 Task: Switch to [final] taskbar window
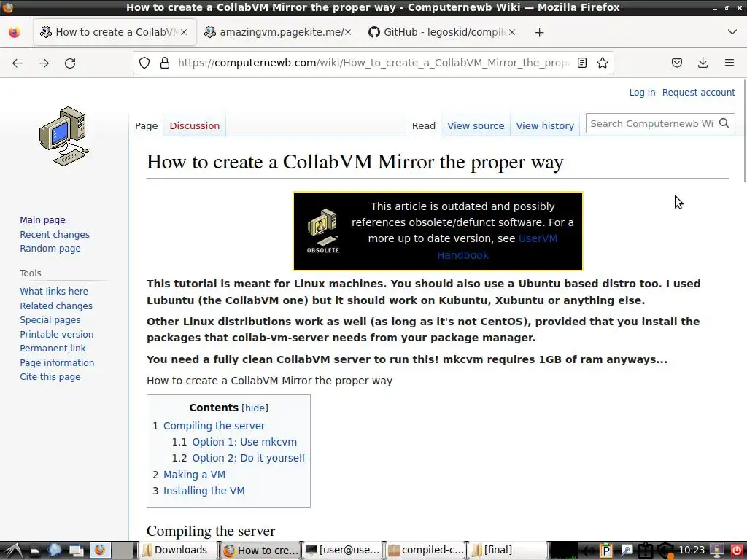(x=508, y=550)
